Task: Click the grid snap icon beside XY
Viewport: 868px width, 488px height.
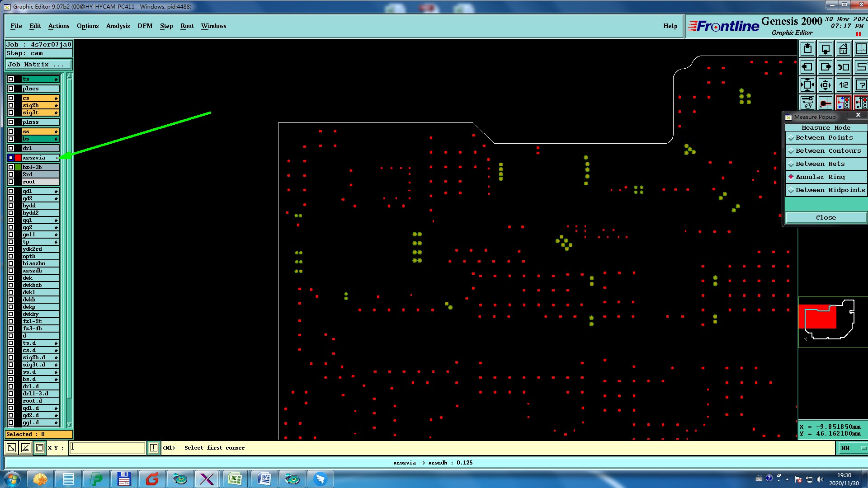Action: coord(40,448)
